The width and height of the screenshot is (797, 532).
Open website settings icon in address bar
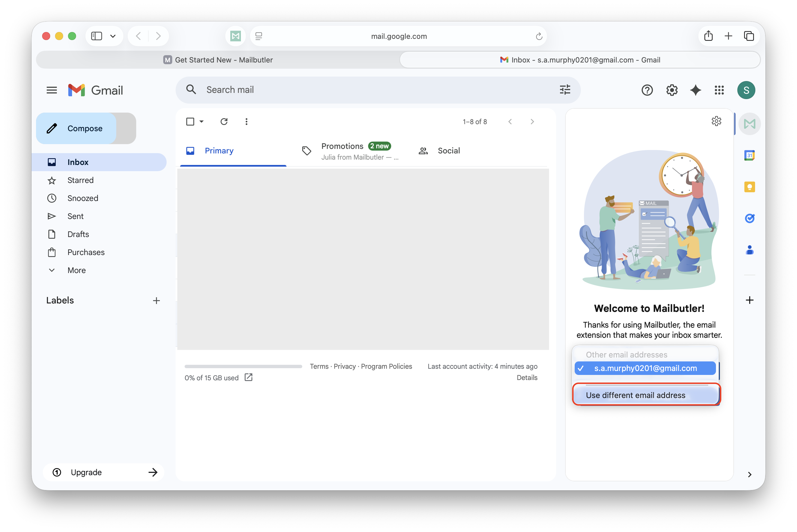258,36
